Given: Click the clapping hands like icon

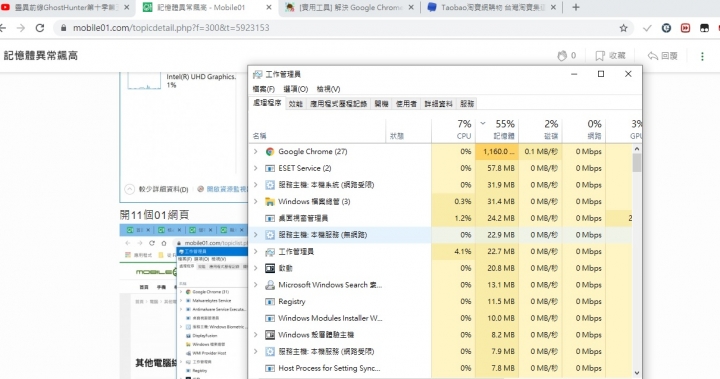Looking at the screenshot, I should click(562, 56).
